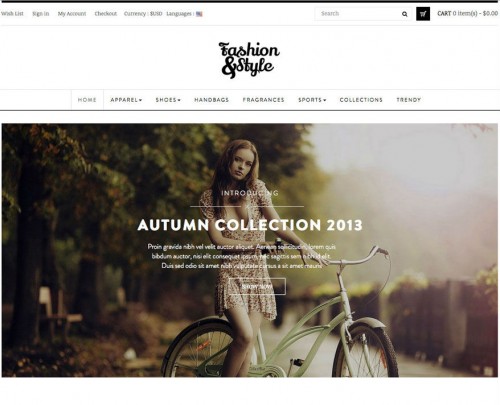Screen dimensions: 500x405
Task: Go to the Checkout link
Action: (106, 14)
